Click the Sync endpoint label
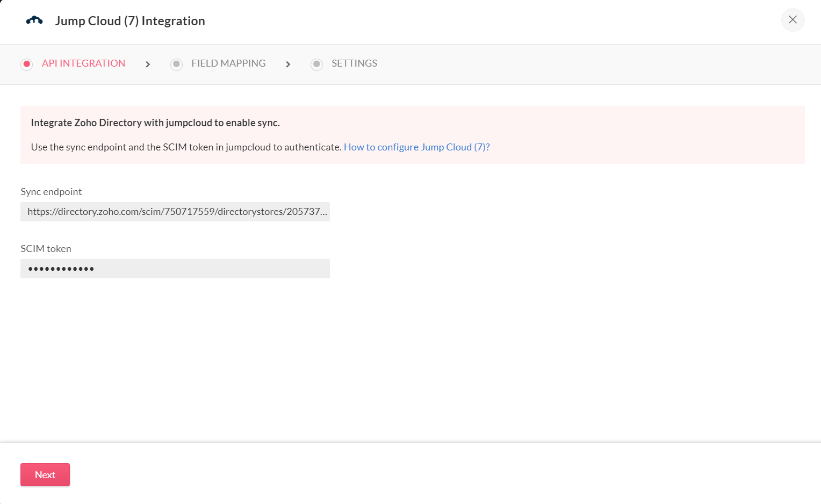Viewport: 821px width, 504px height. [x=51, y=192]
